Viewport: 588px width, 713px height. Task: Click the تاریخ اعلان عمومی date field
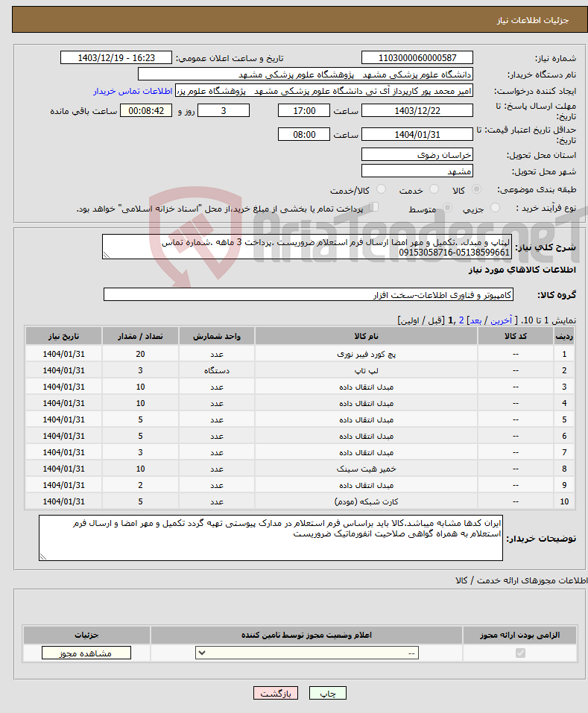116,58
